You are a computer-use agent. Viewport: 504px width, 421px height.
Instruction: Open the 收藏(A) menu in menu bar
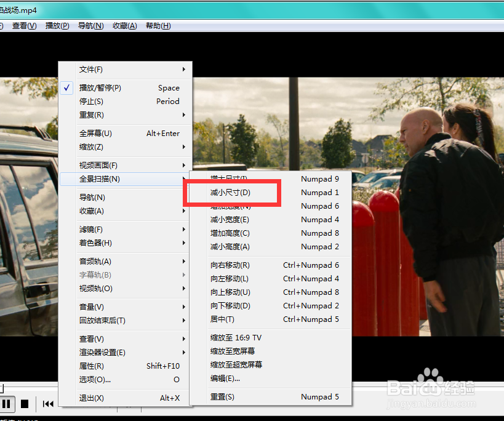[x=125, y=26]
